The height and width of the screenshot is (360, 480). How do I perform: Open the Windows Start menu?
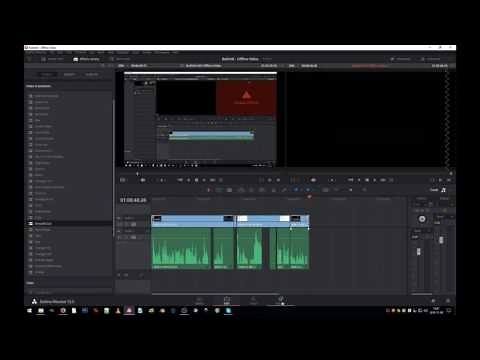pyautogui.click(x=29, y=311)
